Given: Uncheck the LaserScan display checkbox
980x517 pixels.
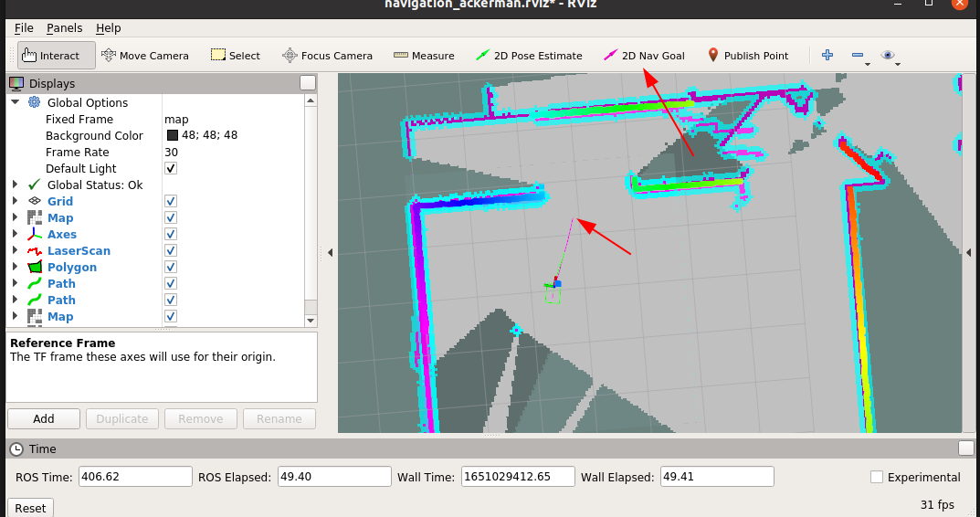Looking at the screenshot, I should point(171,250).
